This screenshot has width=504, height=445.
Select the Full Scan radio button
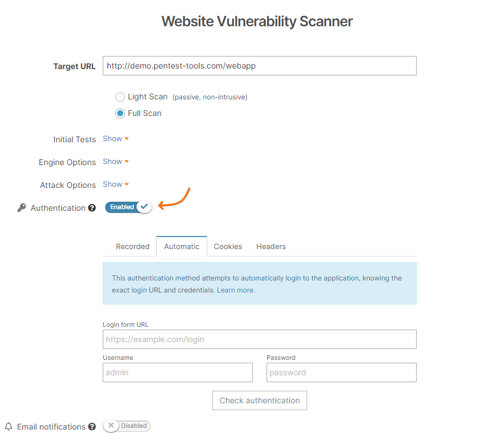coord(120,113)
